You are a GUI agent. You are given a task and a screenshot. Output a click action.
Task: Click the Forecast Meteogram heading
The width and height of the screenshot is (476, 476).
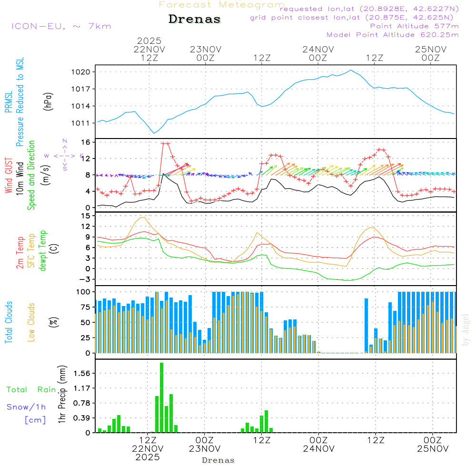click(x=222, y=5)
